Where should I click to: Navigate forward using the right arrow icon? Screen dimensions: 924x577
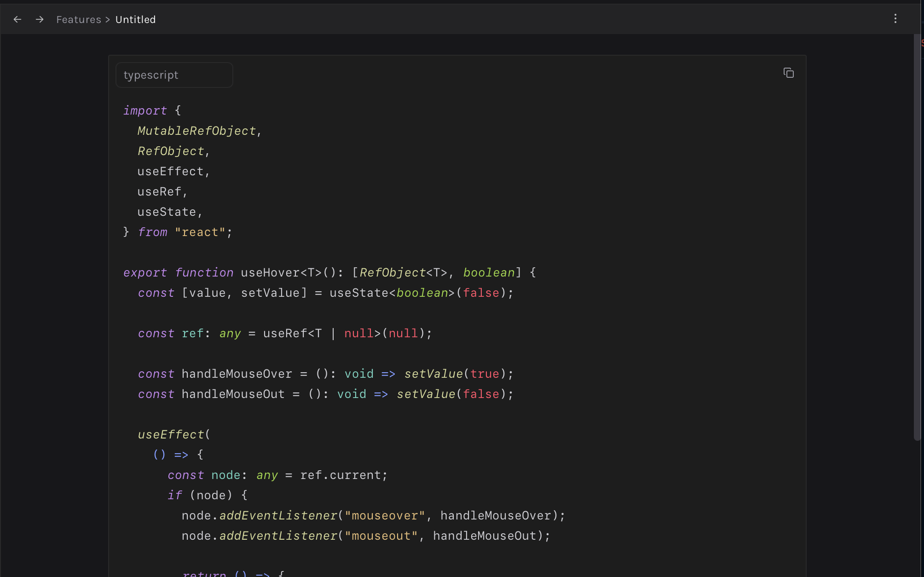[40, 19]
